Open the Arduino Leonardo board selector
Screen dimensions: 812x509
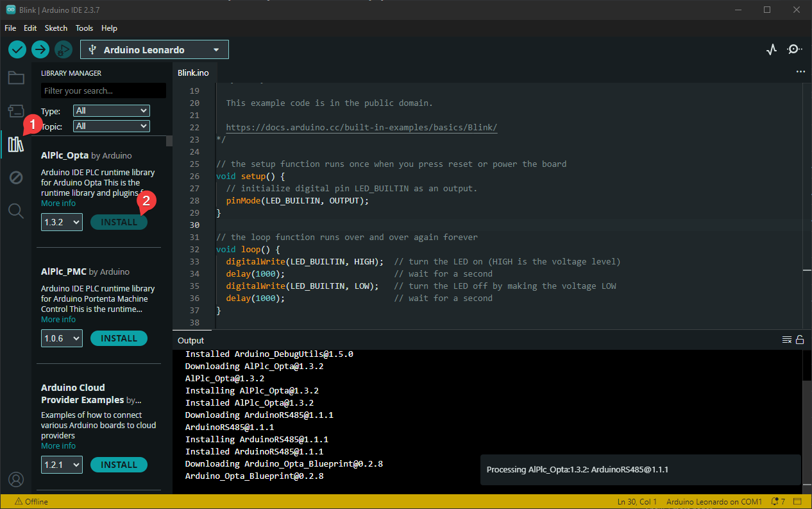[154, 49]
